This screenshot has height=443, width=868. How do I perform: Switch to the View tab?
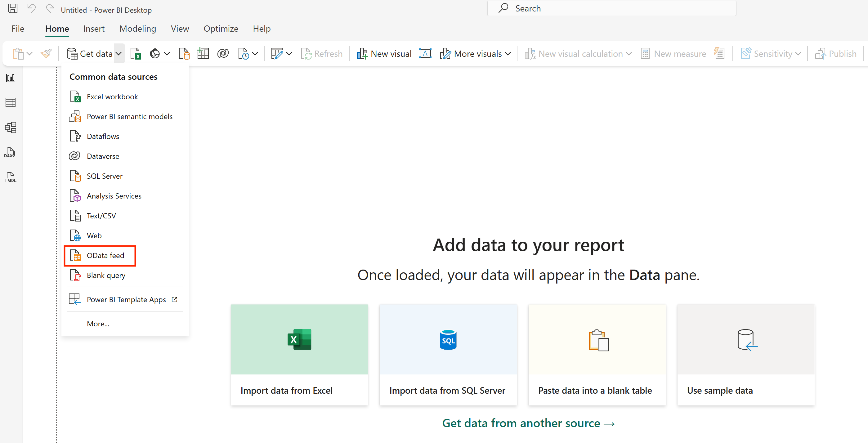pyautogui.click(x=180, y=29)
